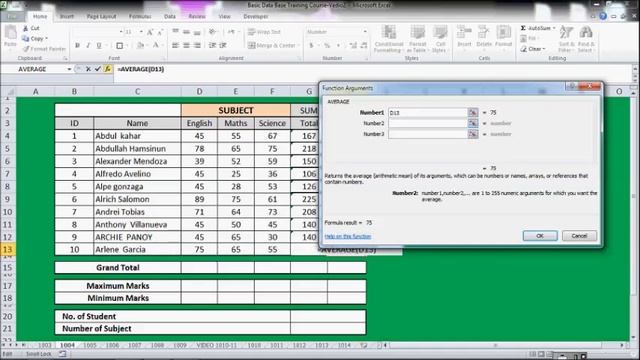Switch to the Formulas tab
This screenshot has width=640, height=360.
click(140, 16)
